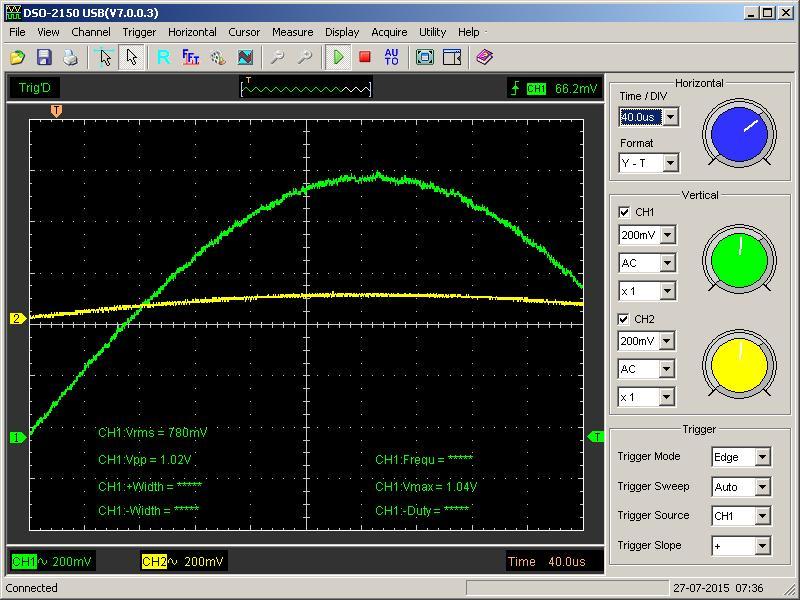This screenshot has height=600, width=800.
Task: Open the Help menu
Action: point(468,32)
